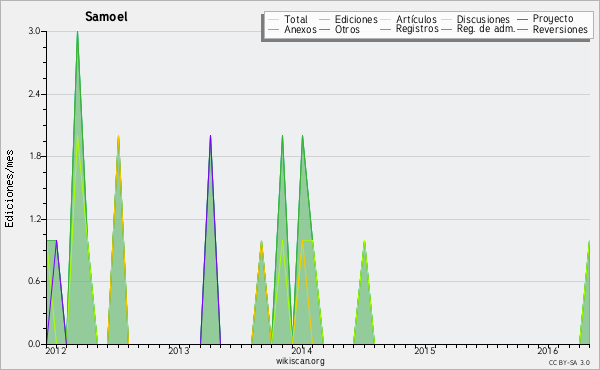Click the Proyecto legend entry
The image size is (600, 370).
545,19
